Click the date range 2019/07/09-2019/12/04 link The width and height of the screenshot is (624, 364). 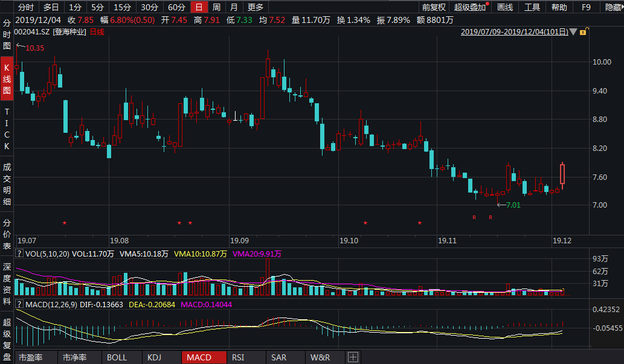click(514, 32)
